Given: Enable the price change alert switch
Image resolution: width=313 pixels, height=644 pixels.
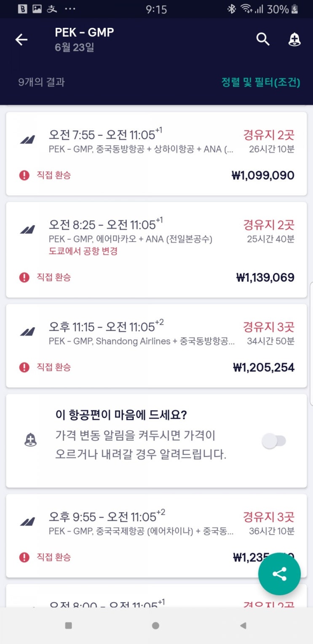Looking at the screenshot, I should (274, 441).
